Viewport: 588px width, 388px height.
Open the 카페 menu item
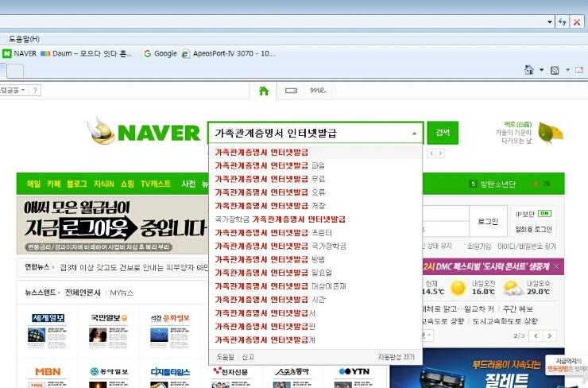click(x=53, y=184)
